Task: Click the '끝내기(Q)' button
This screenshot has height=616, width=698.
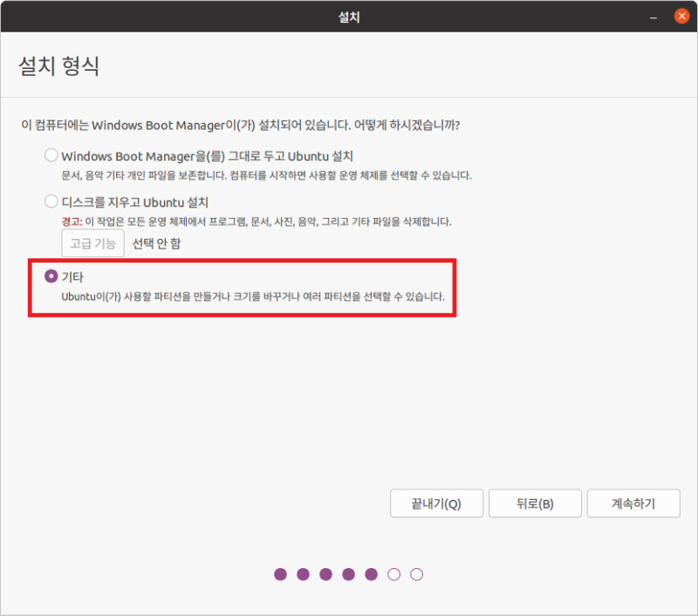Action: tap(436, 503)
